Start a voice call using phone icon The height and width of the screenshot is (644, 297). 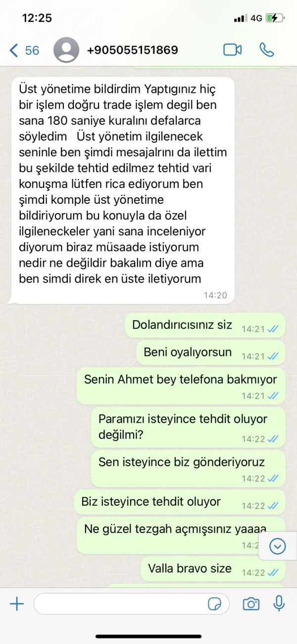pyautogui.click(x=266, y=50)
